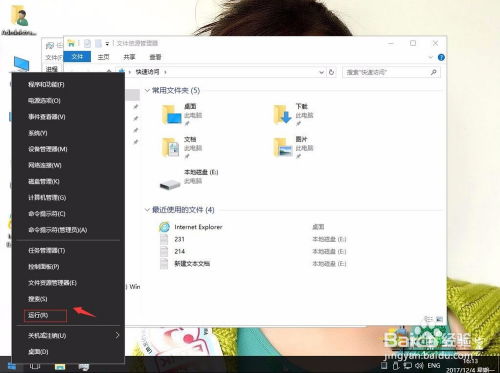The width and height of the screenshot is (500, 373).
Task: Click the file icon for 231
Action: click(164, 239)
